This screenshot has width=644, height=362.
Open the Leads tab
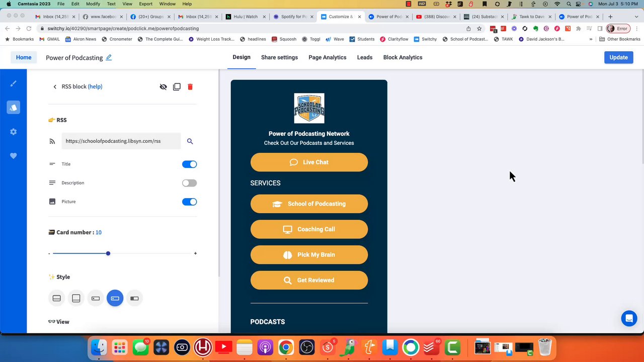[365, 57]
